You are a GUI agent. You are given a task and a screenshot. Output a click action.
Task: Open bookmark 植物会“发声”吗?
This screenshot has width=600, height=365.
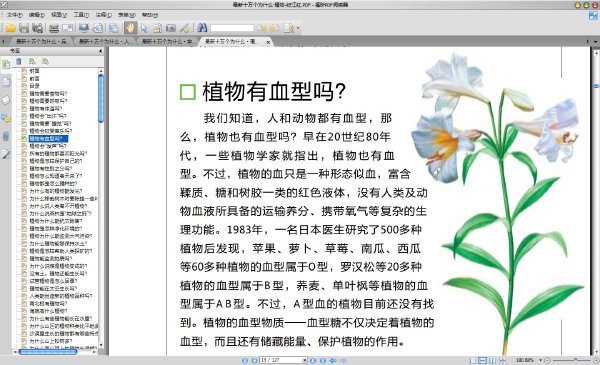pyautogui.click(x=48, y=146)
